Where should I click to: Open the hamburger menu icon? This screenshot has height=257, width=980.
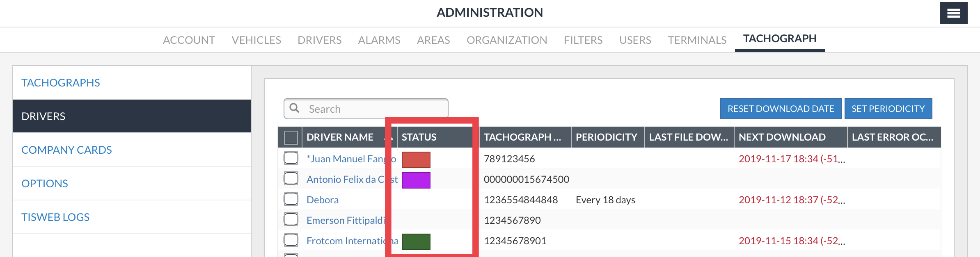pos(953,13)
